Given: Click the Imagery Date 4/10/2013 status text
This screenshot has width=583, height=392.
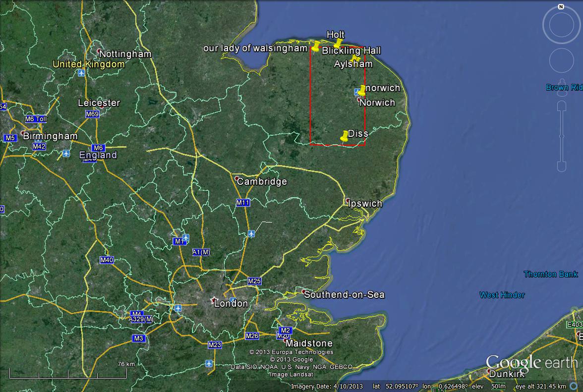Looking at the screenshot, I should [x=327, y=387].
